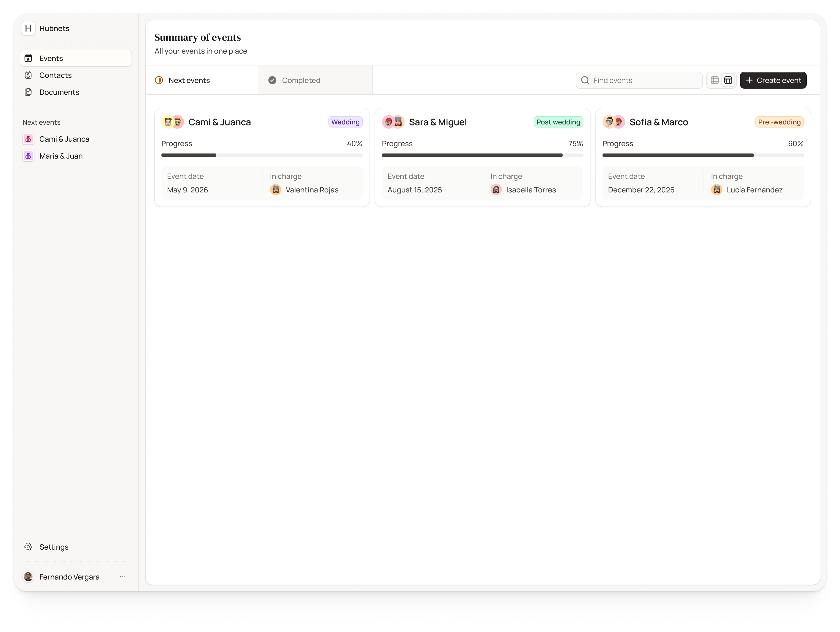The height and width of the screenshot is (632, 840).
Task: Click the magnifier icon in Find events
Action: 585,80
